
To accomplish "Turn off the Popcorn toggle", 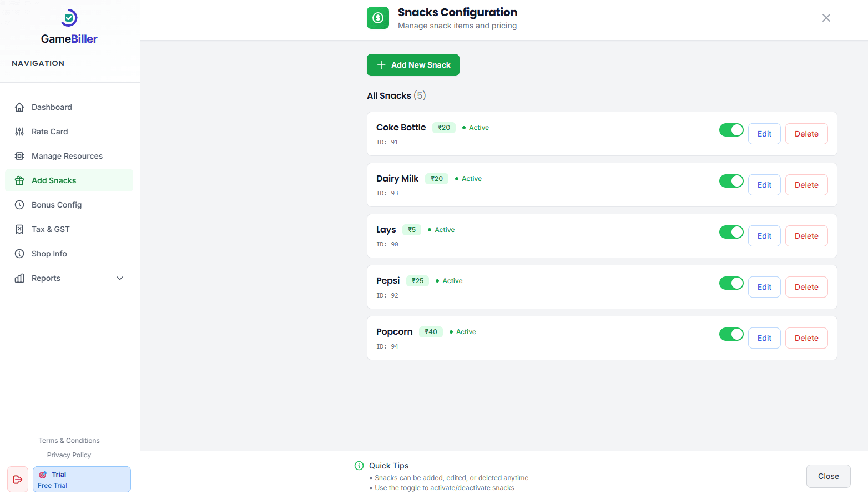I will [731, 334].
